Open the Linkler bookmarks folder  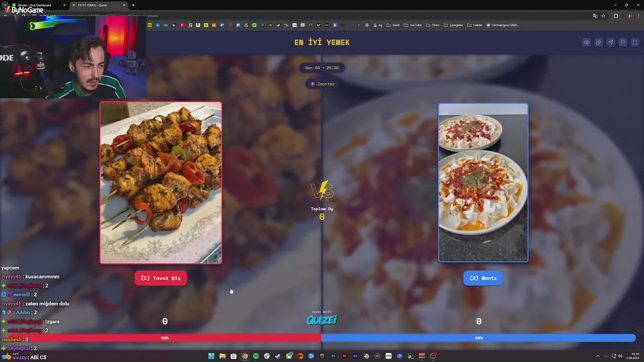[x=474, y=25]
